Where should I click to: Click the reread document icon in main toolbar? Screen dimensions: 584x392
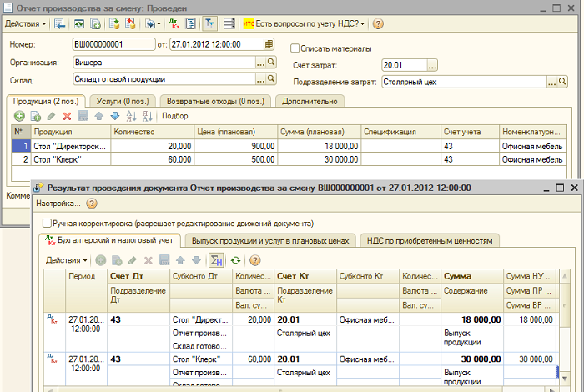coord(79,24)
